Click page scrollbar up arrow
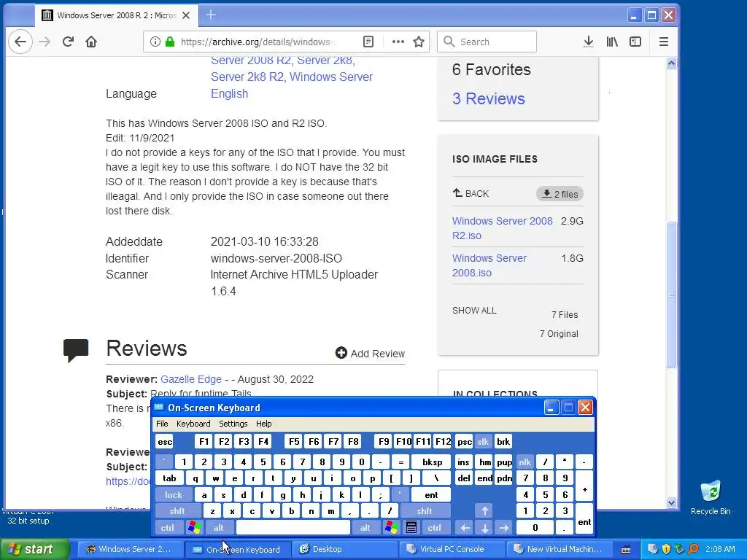 pos(671,63)
